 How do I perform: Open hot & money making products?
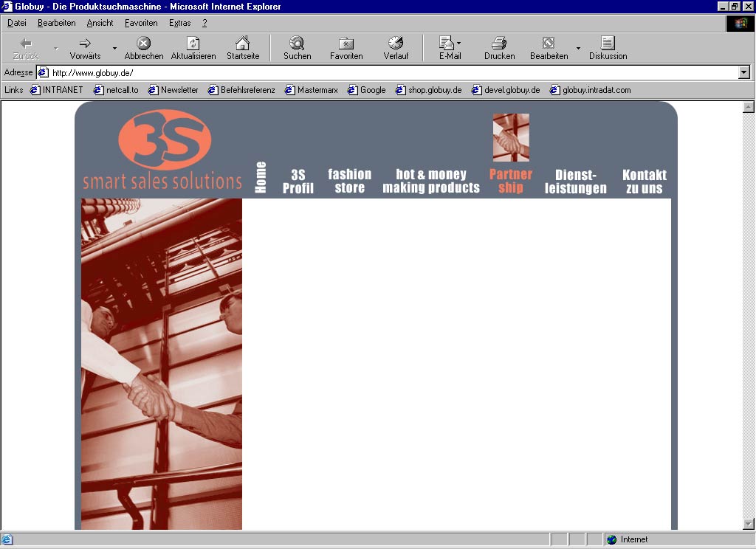click(x=431, y=181)
